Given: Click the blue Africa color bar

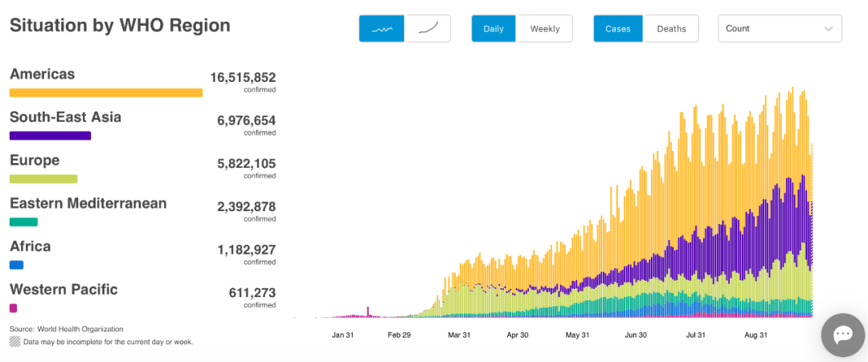Looking at the screenshot, I should tap(16, 265).
